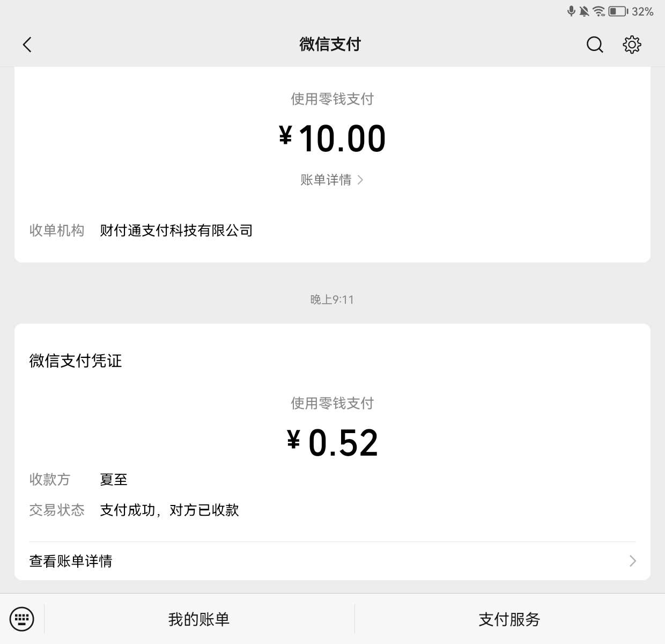
Task: Tap the battery indicator icon
Action: [618, 11]
